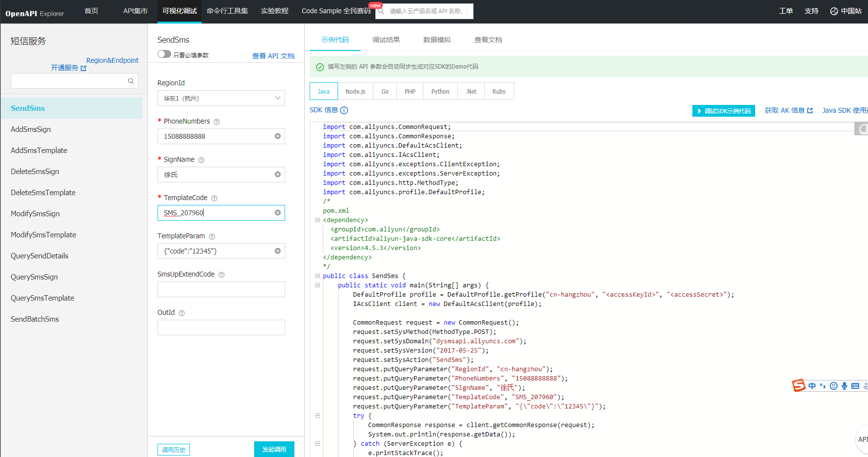The width and height of the screenshot is (868, 457).
Task: Click the search magnifier in the top bar
Action: tap(381, 11)
